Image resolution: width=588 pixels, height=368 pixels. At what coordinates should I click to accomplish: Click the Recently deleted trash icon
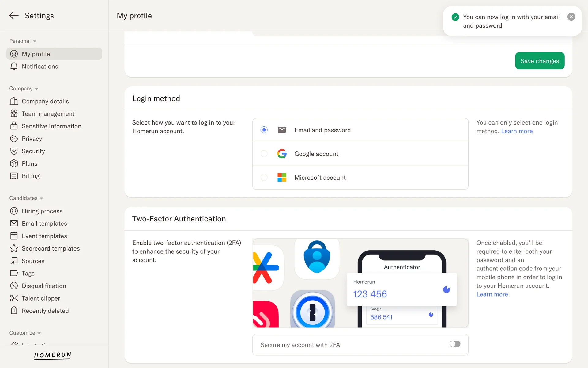pos(14,311)
